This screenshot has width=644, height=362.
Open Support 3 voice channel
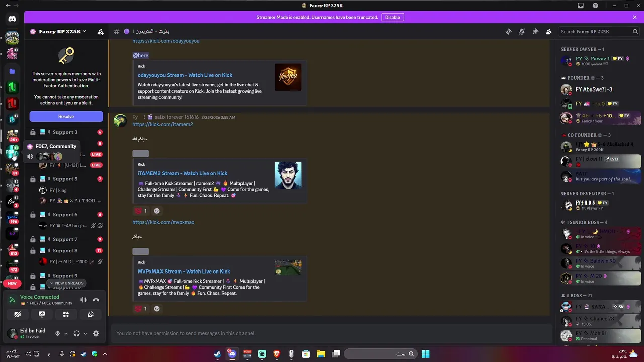[x=66, y=132]
